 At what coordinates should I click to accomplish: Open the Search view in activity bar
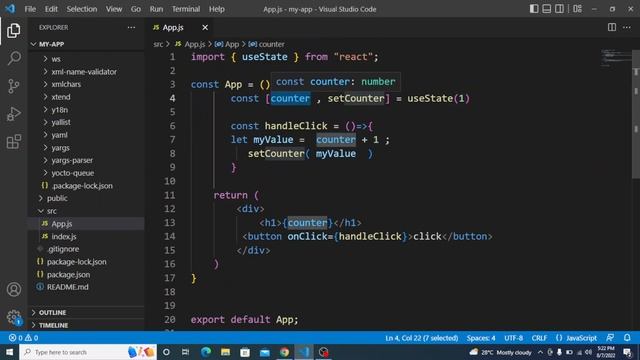point(13,58)
